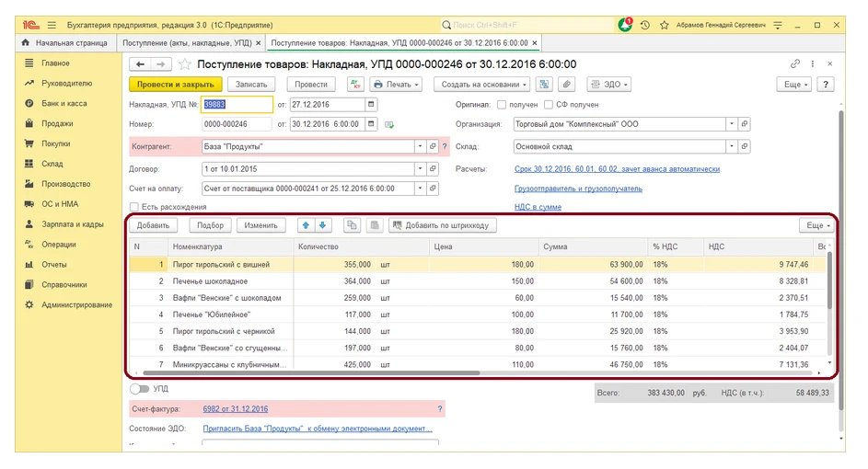Paste rows icon in table toolbar
The height and width of the screenshot is (469, 868).
[x=375, y=225]
